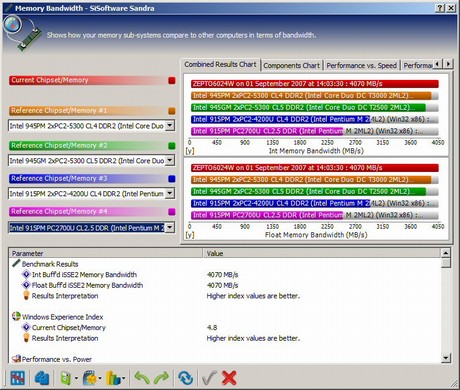Click the options icon in the bottom toolbar
This screenshot has height=390, width=460.
pyautogui.click(x=17, y=378)
